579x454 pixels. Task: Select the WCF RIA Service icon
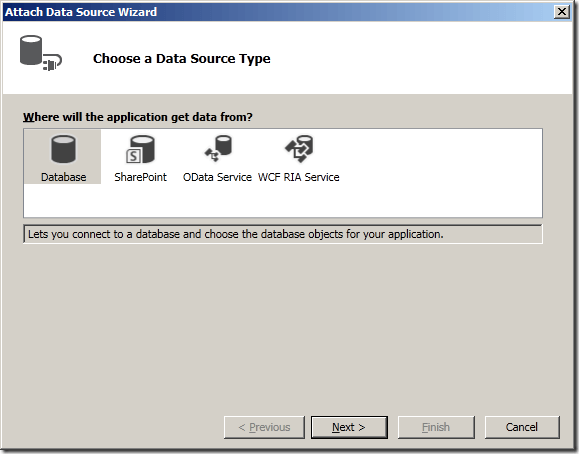point(299,149)
